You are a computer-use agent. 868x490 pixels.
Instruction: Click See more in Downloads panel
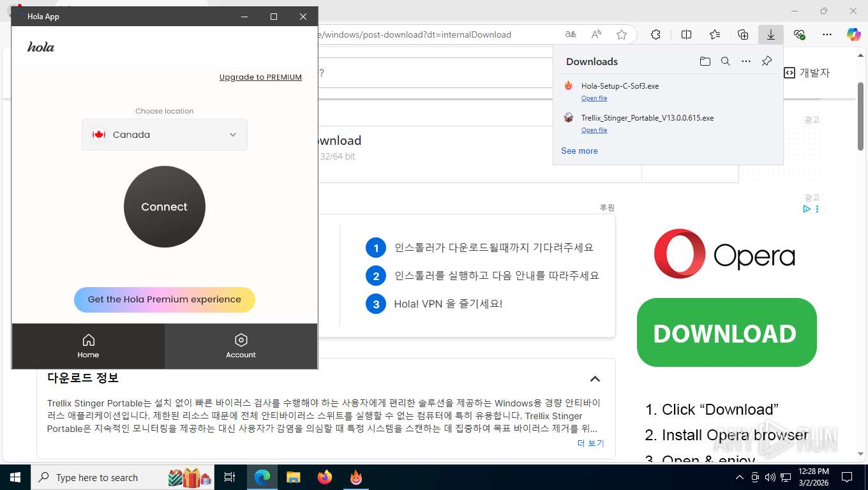579,151
